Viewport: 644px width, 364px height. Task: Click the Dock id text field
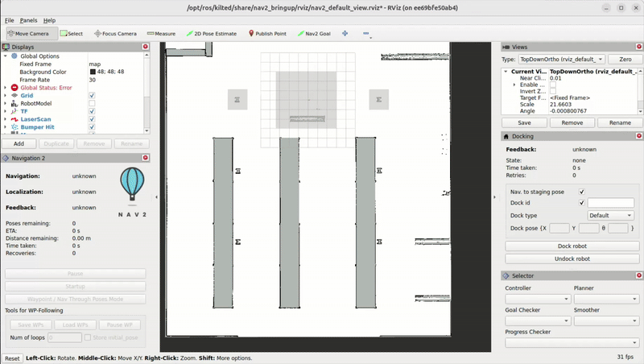pos(610,203)
